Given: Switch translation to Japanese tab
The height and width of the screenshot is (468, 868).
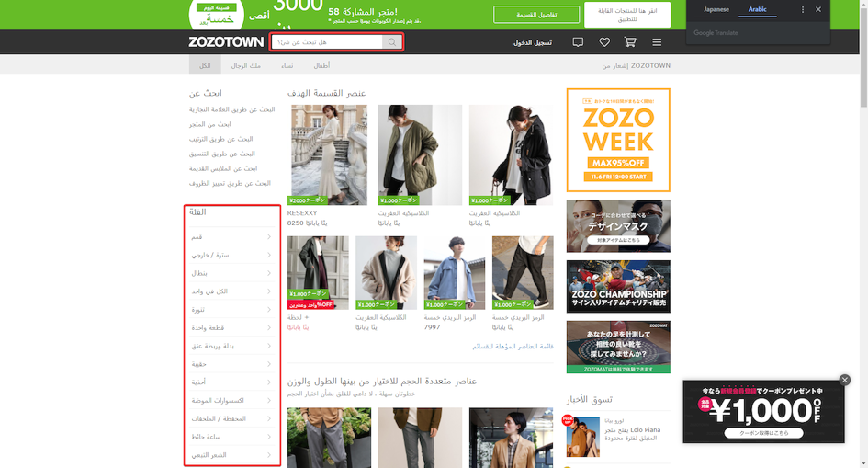Looking at the screenshot, I should (716, 9).
